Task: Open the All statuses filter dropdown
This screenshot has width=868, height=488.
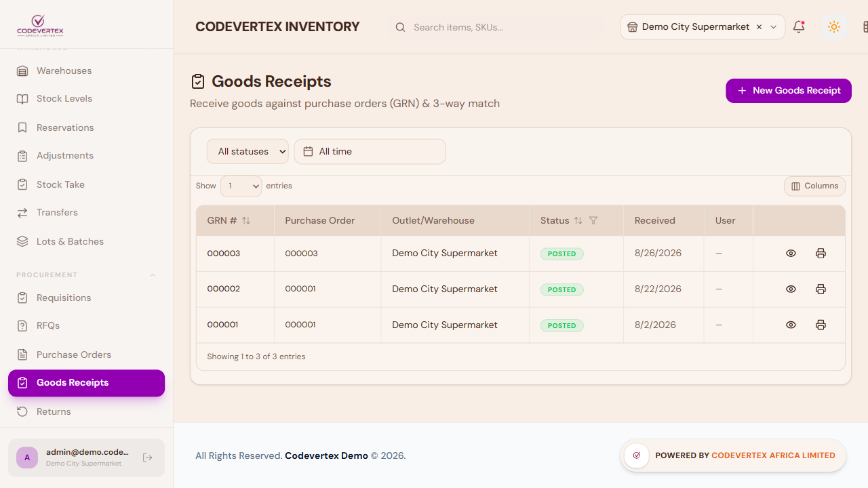Action: [248, 152]
